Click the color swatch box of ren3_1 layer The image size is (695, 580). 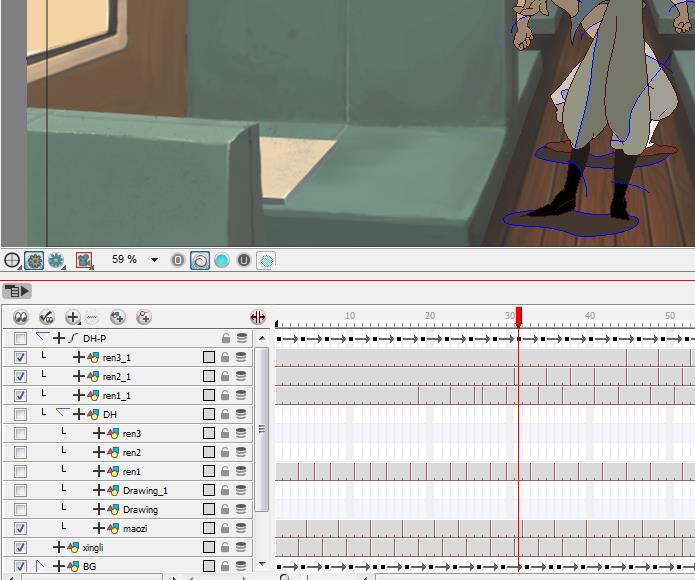pyautogui.click(x=209, y=358)
